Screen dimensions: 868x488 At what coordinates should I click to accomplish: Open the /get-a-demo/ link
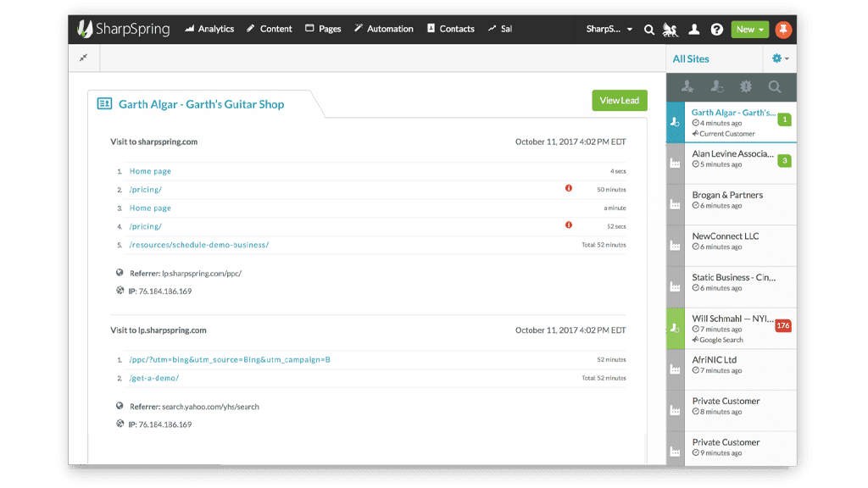click(x=154, y=378)
